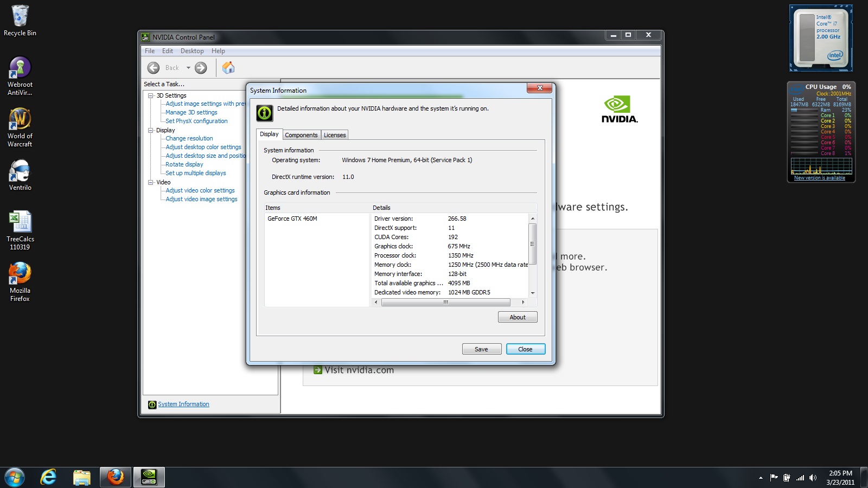
Task: Click the System Information link icon at bottom left
Action: click(x=152, y=404)
